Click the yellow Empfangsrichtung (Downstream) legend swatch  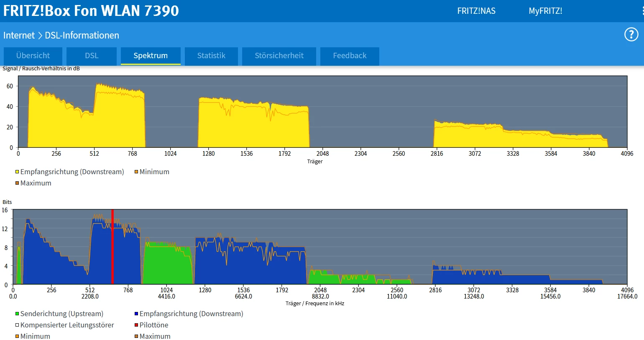pyautogui.click(x=17, y=172)
